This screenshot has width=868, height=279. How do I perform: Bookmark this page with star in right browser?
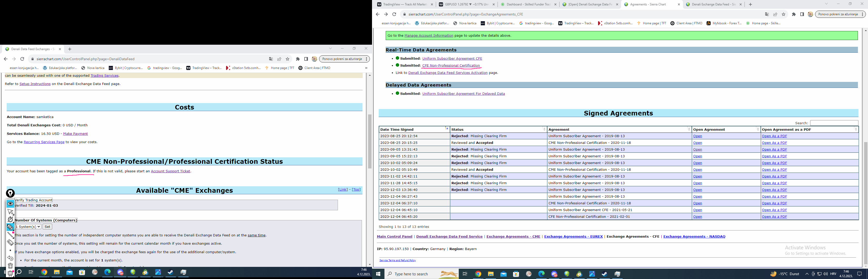[784, 14]
